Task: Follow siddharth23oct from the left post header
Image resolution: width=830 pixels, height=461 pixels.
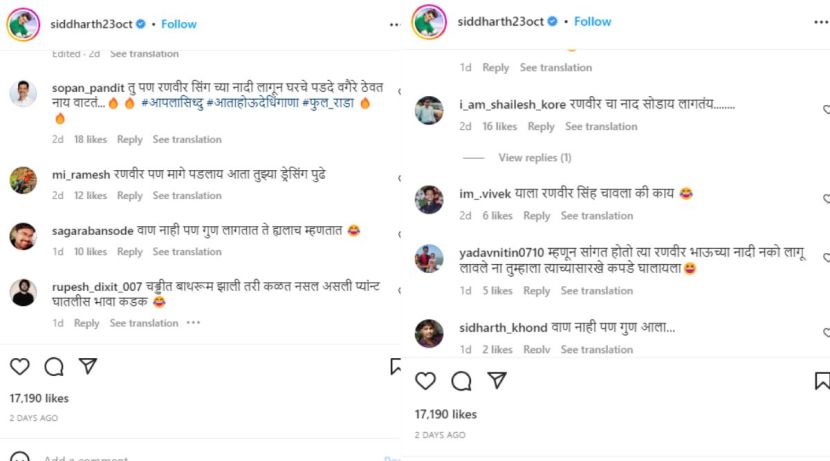Action: click(x=179, y=24)
